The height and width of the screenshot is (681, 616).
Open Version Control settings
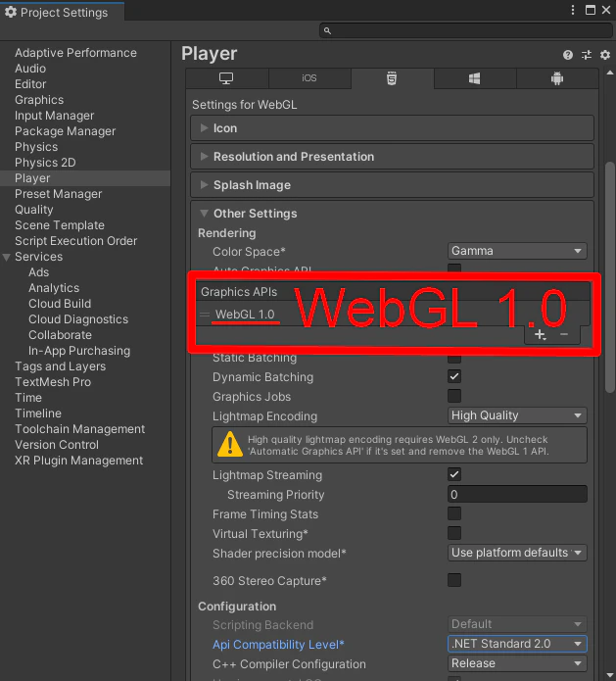57,445
